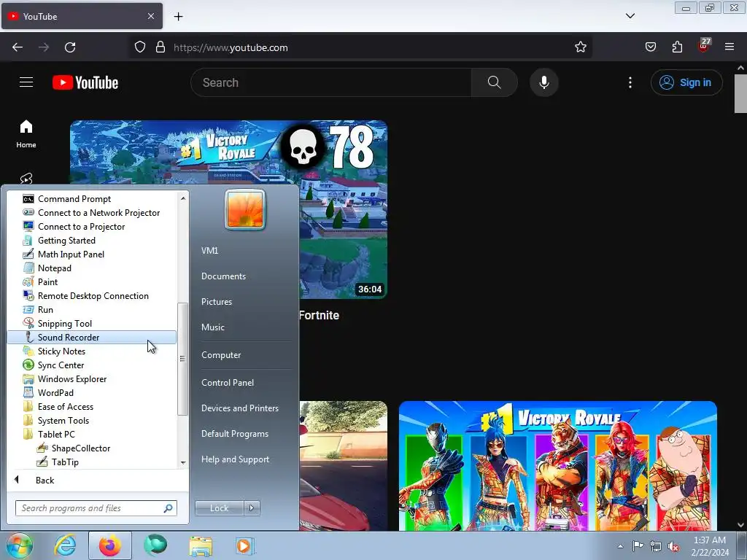Bookmark this page with the star
This screenshot has width=747, height=560.
click(580, 47)
